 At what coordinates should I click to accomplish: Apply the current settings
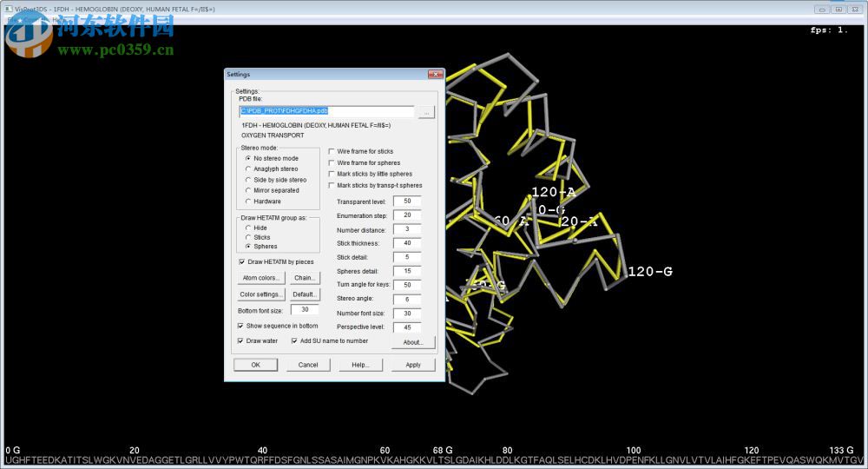tap(413, 365)
